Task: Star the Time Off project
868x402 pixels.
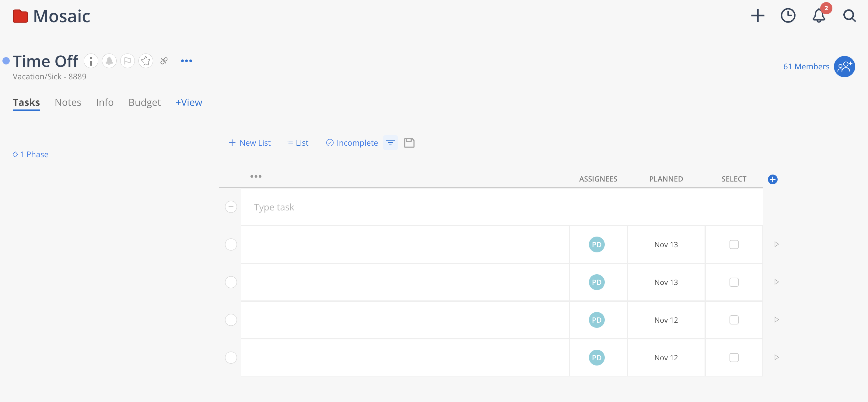Action: point(145,61)
